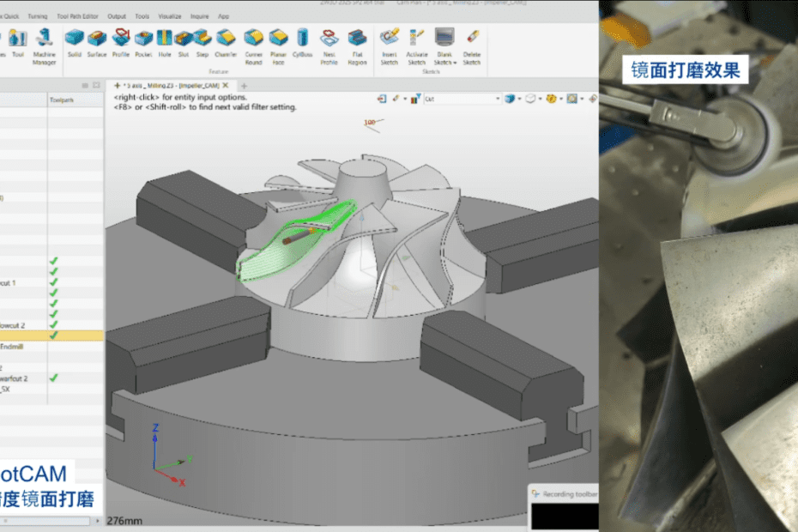
Task: Toggle green checkmark on Flowcut 1 row
Action: coord(54,282)
